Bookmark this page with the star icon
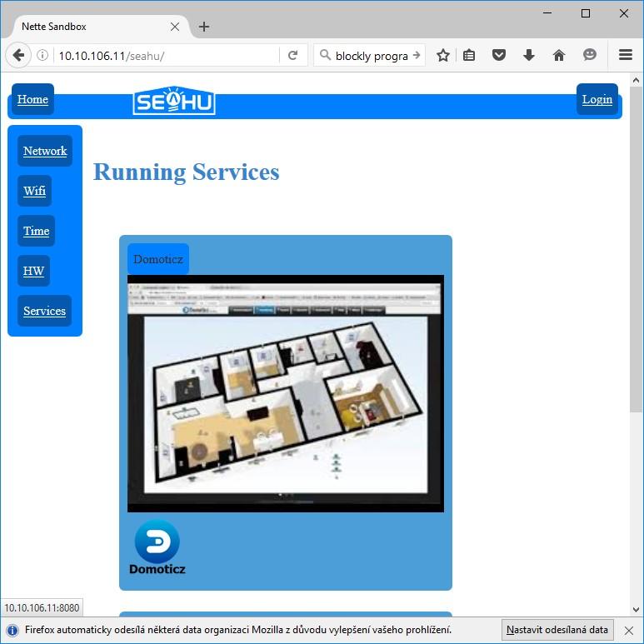The width and height of the screenshot is (644, 644). 442,55
